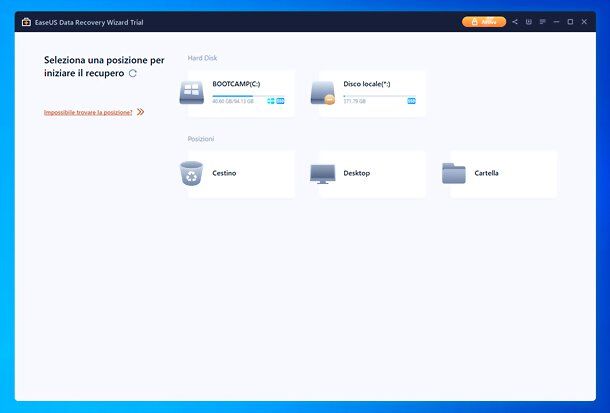Click the SSD badge on BOOTCAMP drive
This screenshot has height=413, width=610.
pyautogui.click(x=280, y=101)
